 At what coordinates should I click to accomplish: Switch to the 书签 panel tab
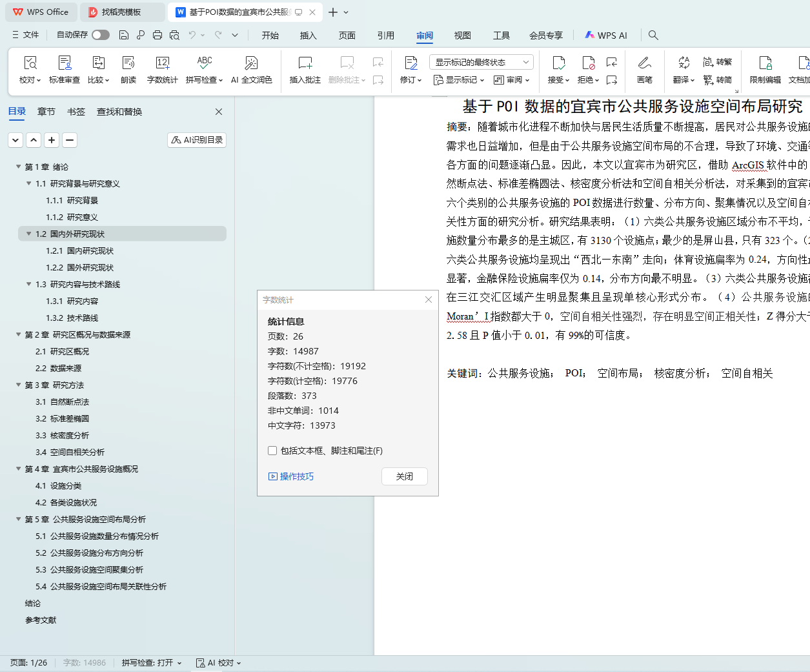(x=76, y=112)
